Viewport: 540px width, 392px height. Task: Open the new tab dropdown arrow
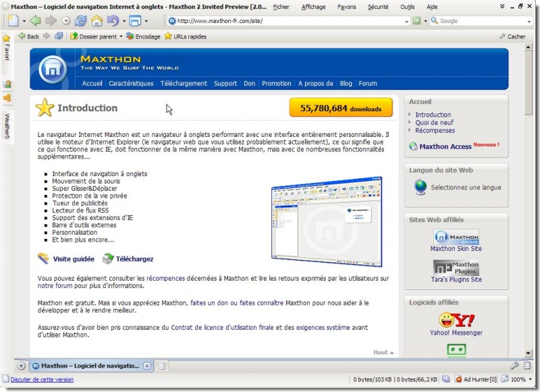click(x=24, y=22)
